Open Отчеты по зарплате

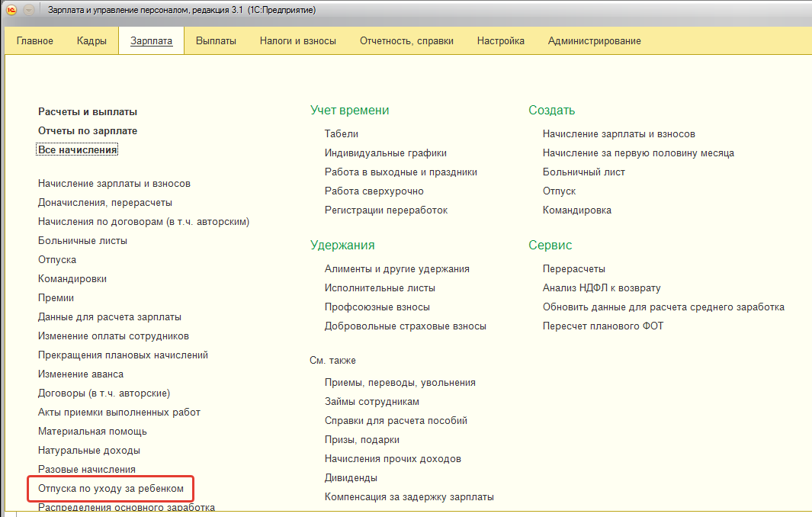click(88, 131)
